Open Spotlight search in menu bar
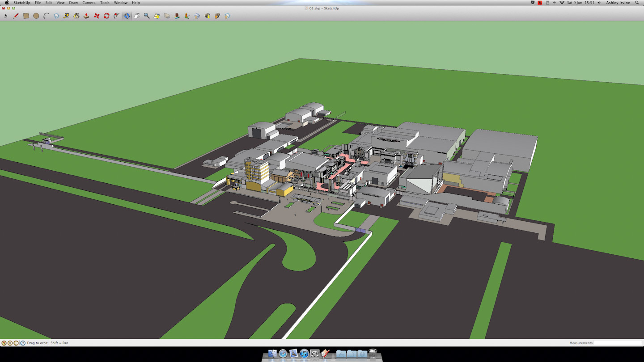644x362 pixels. (x=637, y=3)
